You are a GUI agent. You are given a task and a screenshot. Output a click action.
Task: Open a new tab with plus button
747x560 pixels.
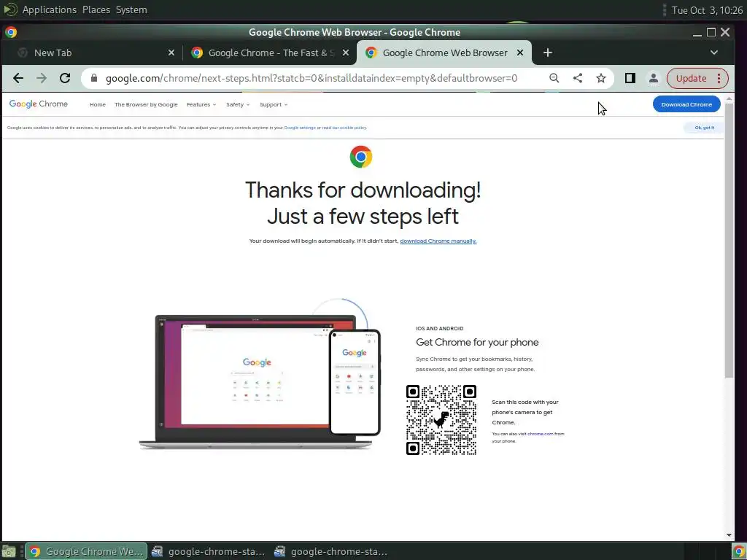(x=547, y=52)
